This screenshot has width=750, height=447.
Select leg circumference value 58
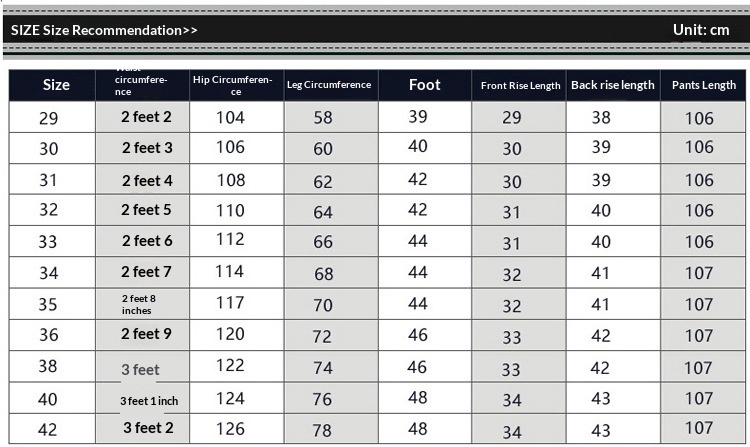tap(323, 118)
